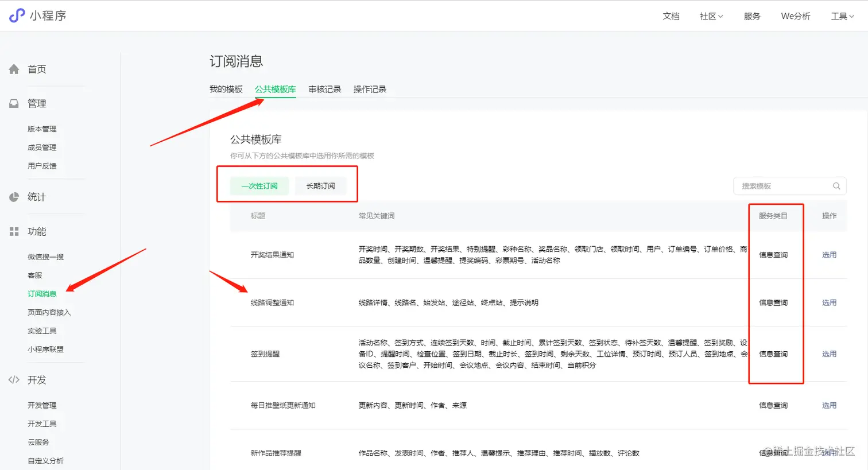The height and width of the screenshot is (470, 868).
Task: Click the code icon beside 开发
Action: click(x=14, y=380)
